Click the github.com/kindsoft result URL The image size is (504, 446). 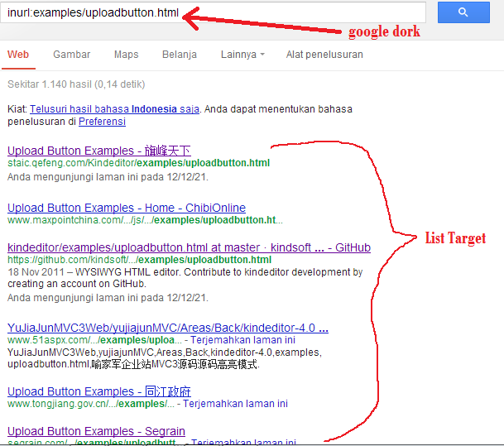pos(140,260)
